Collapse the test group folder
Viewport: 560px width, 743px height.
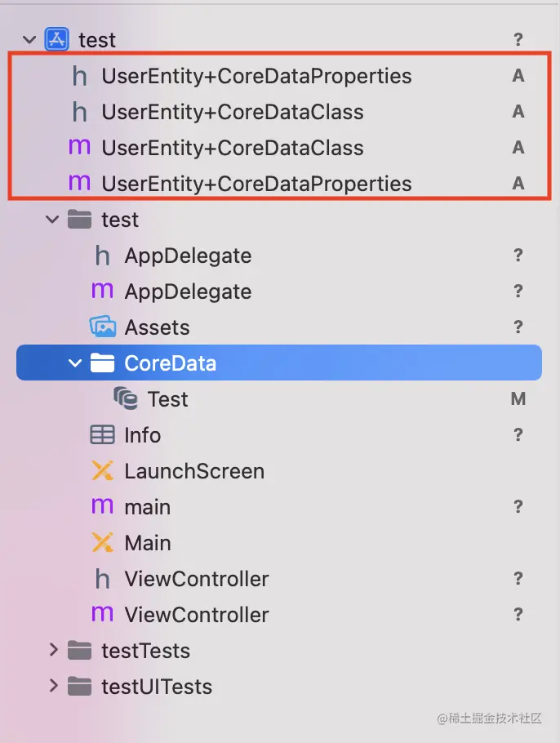click(x=53, y=220)
